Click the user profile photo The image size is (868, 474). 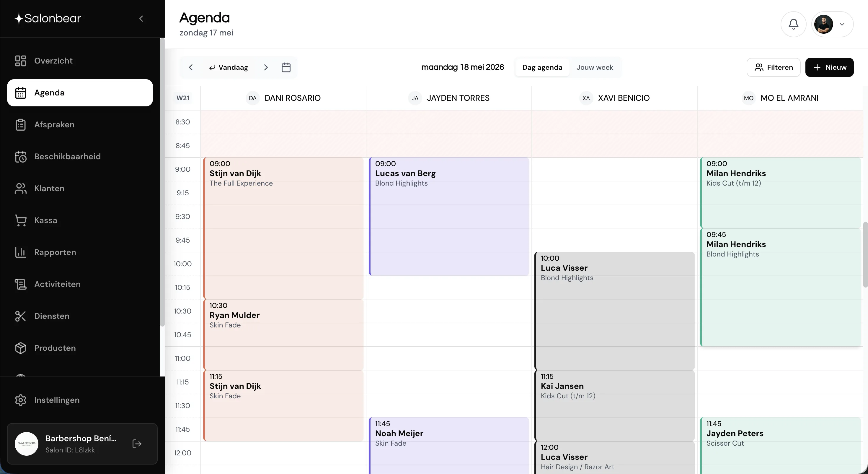(823, 24)
